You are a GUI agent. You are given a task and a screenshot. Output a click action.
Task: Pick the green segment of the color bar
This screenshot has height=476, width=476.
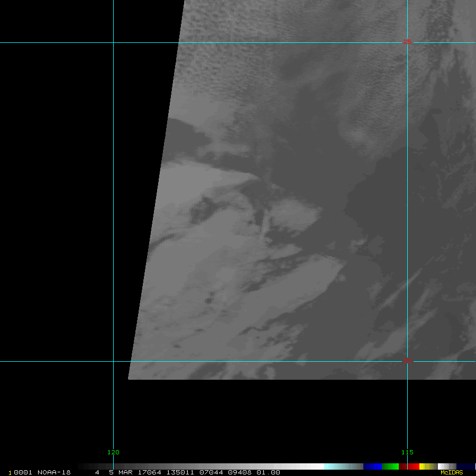(x=390, y=466)
